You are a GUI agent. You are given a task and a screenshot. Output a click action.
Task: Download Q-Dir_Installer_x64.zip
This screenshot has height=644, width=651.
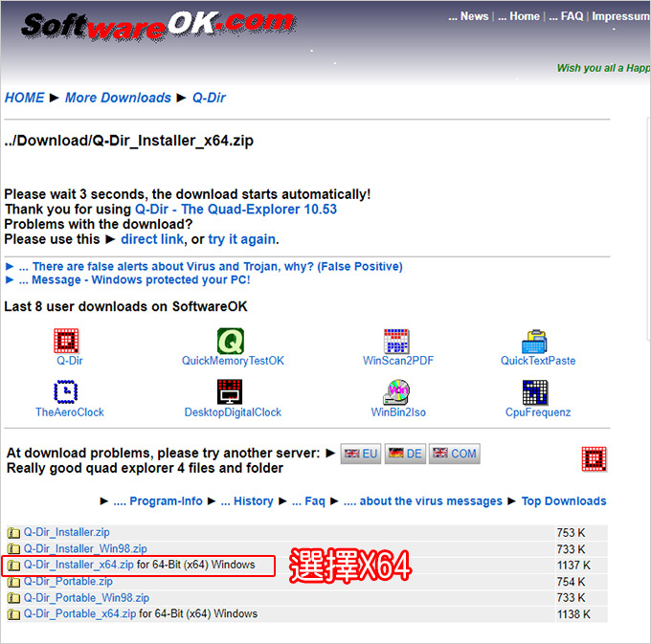tap(79, 565)
